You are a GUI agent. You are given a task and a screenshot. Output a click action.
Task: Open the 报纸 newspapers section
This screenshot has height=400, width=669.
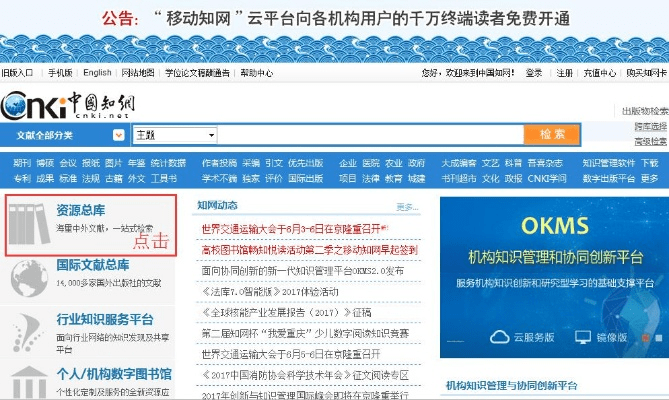coord(91,163)
